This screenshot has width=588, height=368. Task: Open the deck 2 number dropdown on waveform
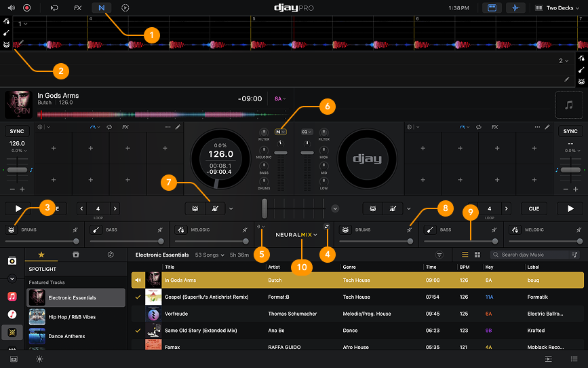[564, 61]
